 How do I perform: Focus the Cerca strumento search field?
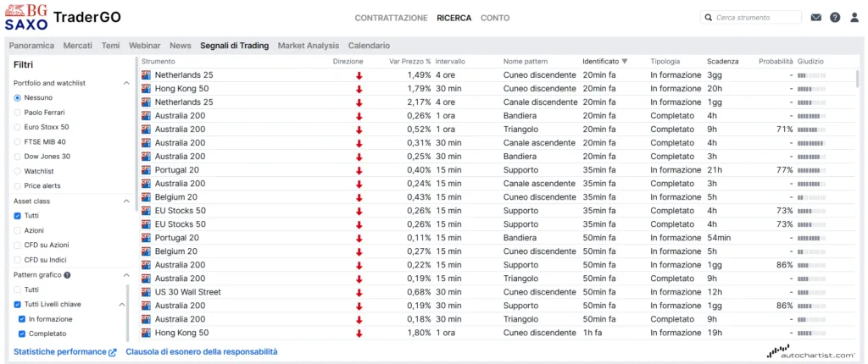click(751, 18)
